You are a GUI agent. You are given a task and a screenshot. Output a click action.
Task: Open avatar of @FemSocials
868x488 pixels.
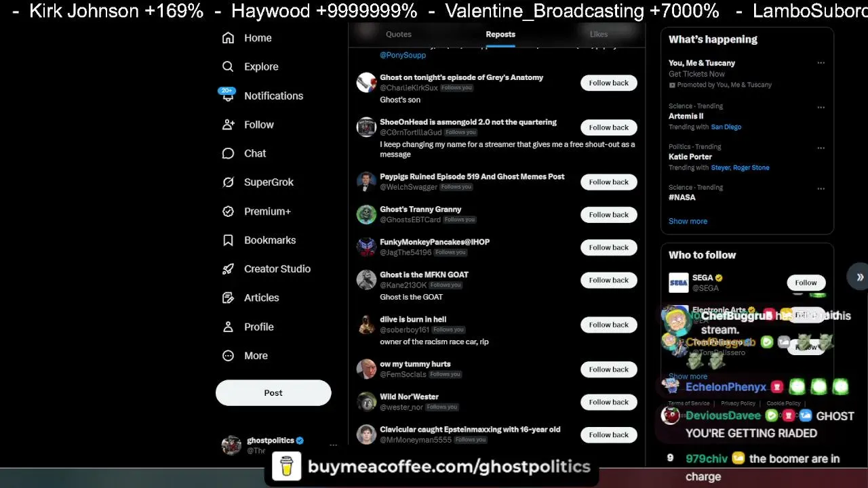(366, 369)
